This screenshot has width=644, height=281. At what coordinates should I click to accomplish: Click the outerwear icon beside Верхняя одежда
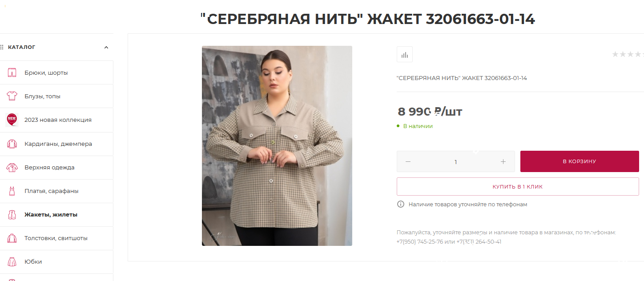pos(12,168)
